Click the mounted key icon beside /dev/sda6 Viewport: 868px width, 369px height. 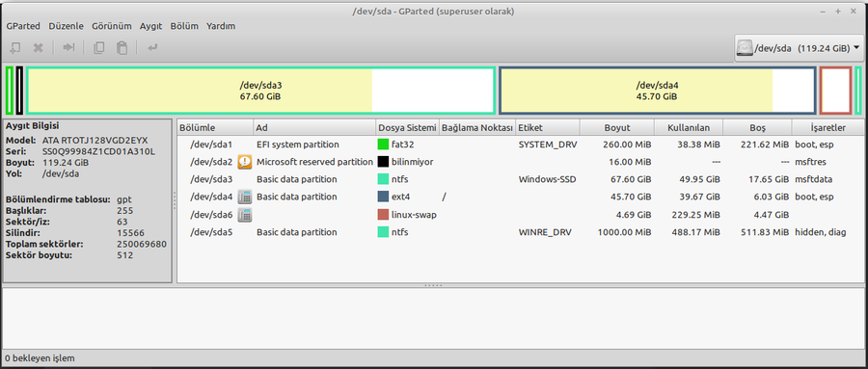(245, 215)
